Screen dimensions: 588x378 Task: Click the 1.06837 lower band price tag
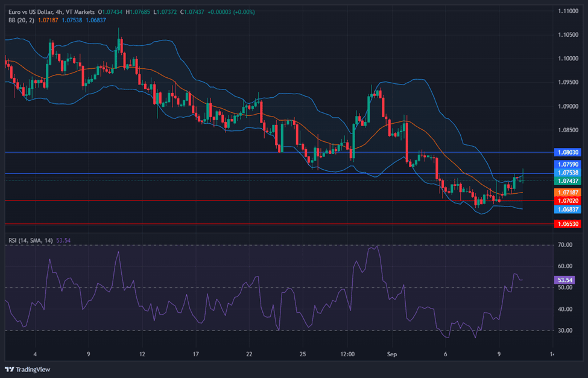[x=567, y=209]
